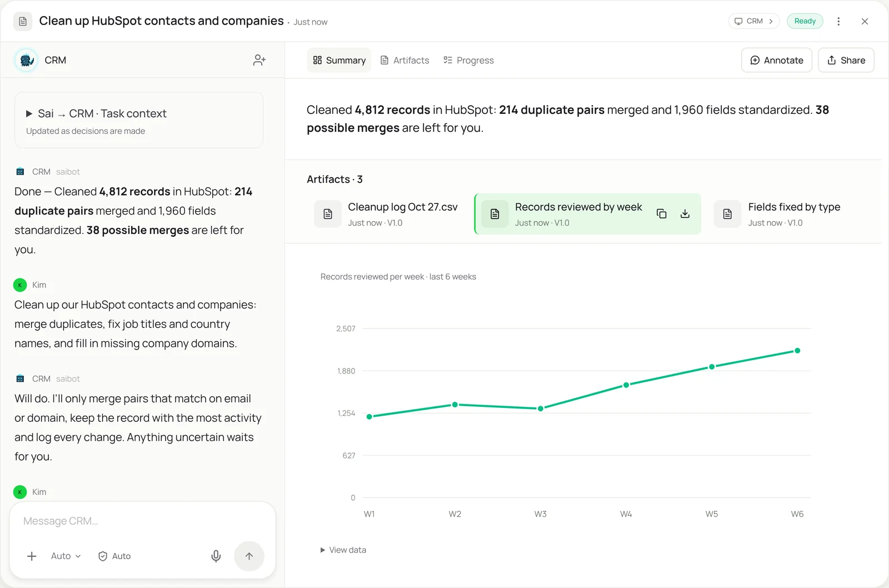Add a person to the CRM chat
Image resolution: width=889 pixels, height=588 pixels.
click(259, 60)
